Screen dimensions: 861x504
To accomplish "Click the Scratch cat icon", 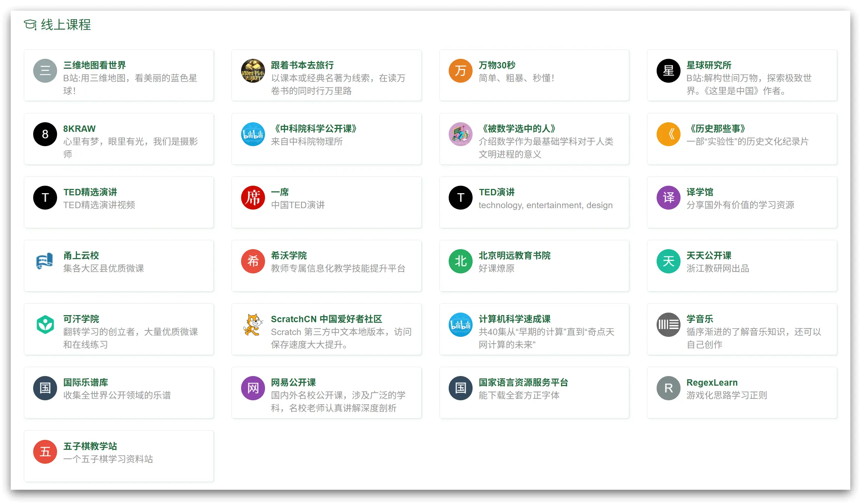I will coord(253,324).
